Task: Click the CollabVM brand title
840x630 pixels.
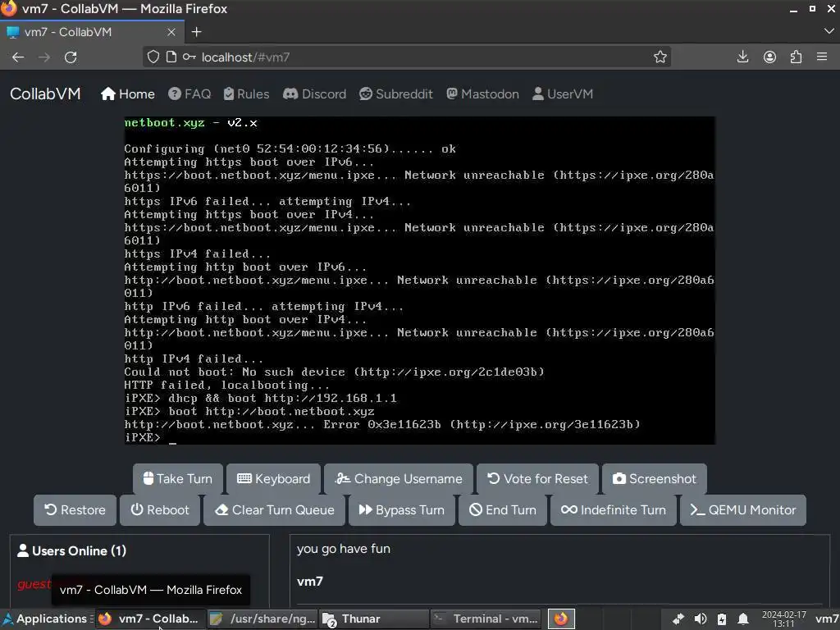Action: click(x=46, y=94)
